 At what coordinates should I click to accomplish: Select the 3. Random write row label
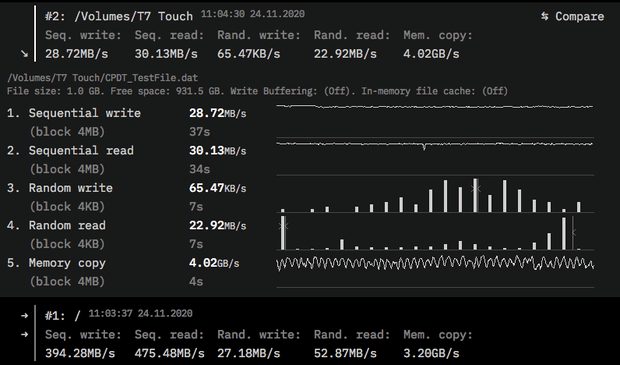(60, 188)
